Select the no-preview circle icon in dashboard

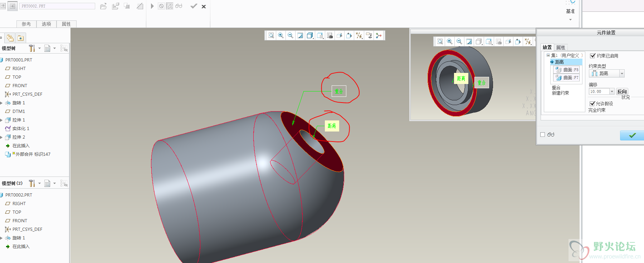161,6
